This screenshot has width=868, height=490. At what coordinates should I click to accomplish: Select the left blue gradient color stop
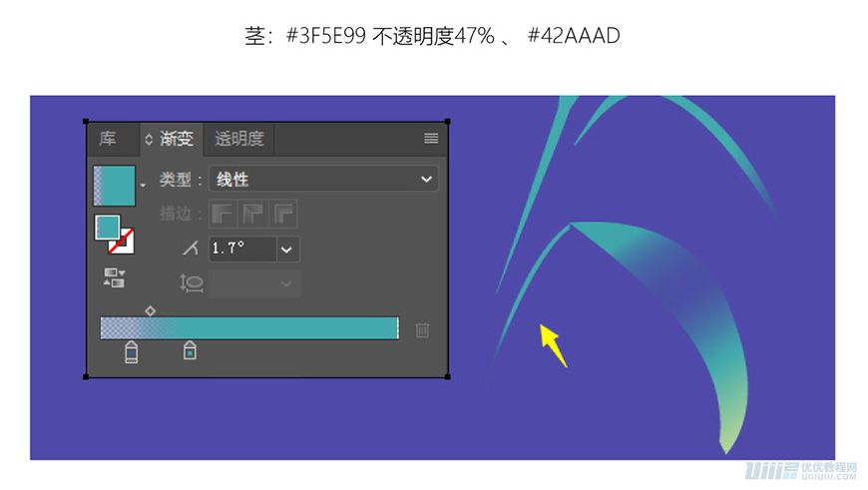131,351
